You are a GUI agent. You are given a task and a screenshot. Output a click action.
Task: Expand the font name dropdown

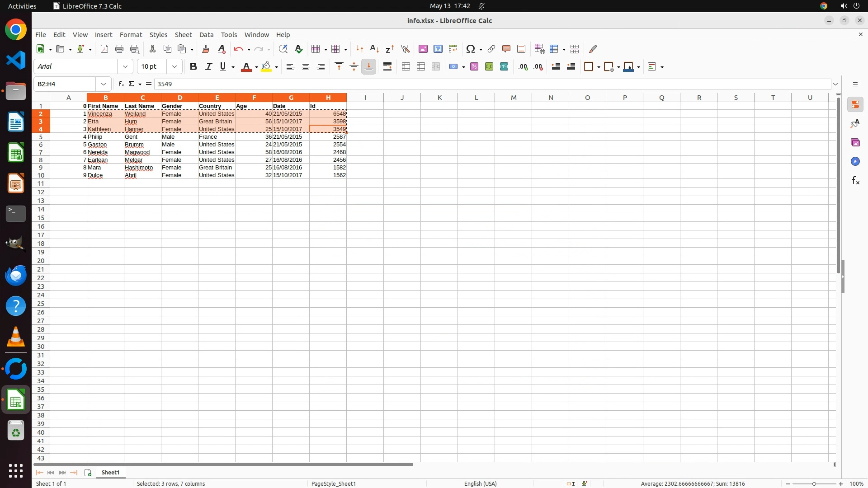point(125,67)
